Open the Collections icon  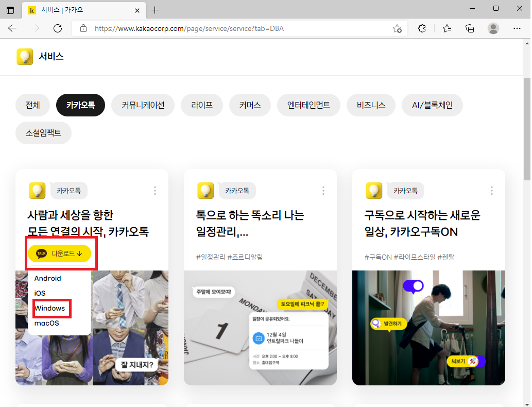[470, 28]
